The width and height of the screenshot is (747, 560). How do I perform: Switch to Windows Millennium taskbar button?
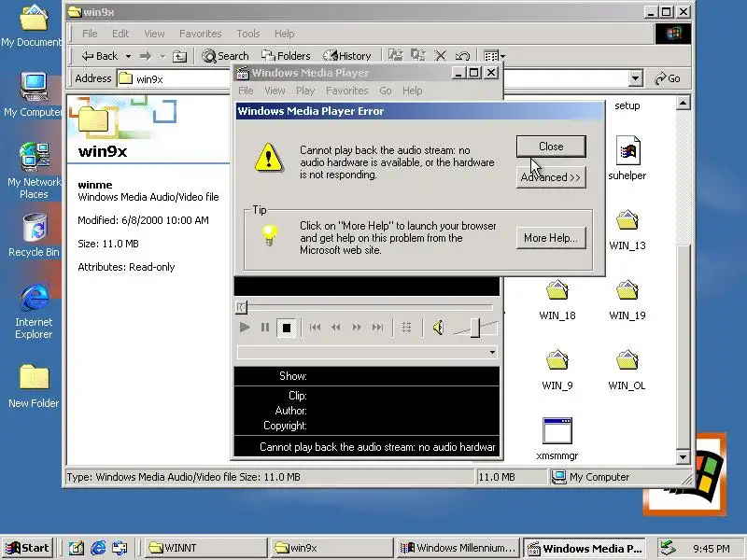pos(458,548)
